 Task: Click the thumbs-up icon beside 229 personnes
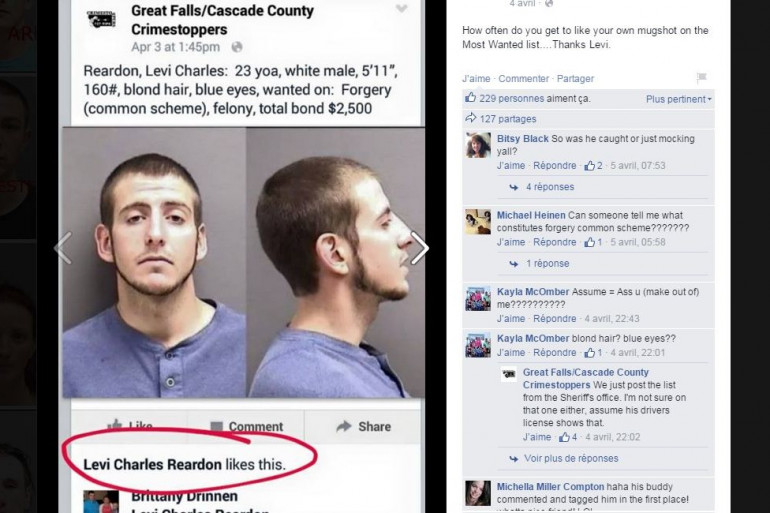click(x=470, y=98)
